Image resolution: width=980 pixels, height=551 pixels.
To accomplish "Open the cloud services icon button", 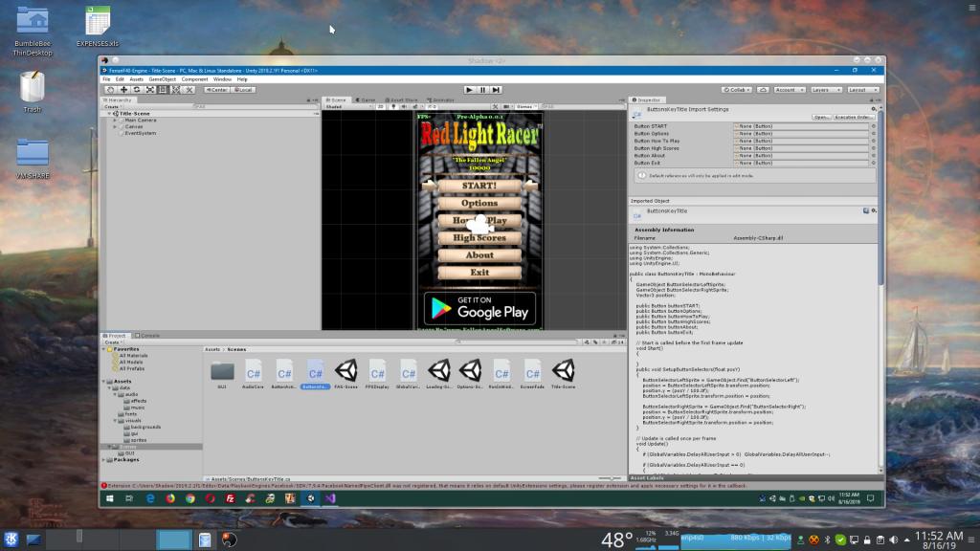I will (x=764, y=89).
